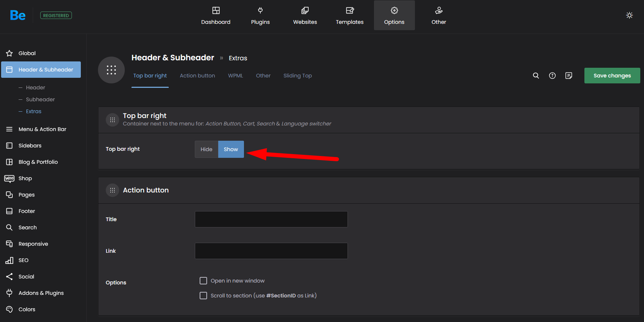Check Scroll to section option
Screen dimensions: 644x322
click(x=203, y=296)
